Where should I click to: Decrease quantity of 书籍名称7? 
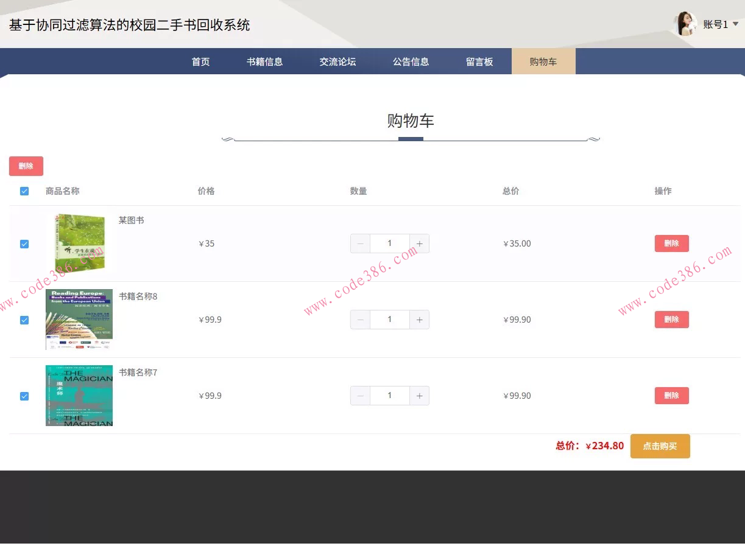click(360, 396)
